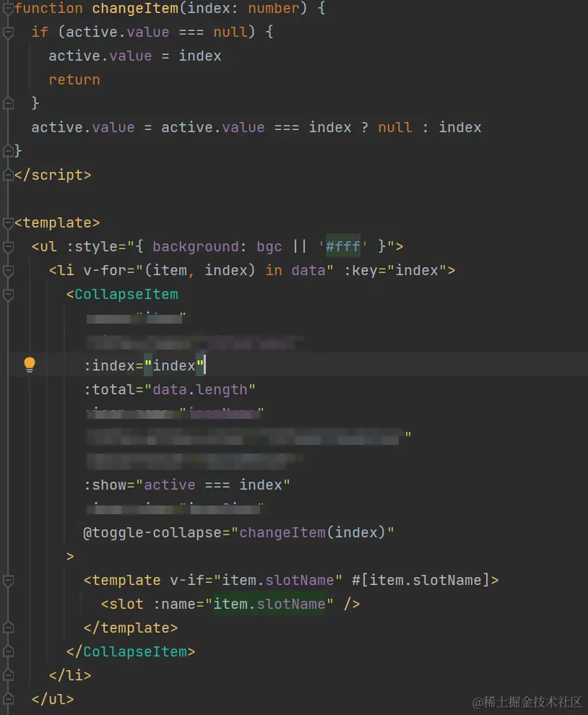Click the <slot :name="item.slotName" /> tag
This screenshot has width=588, height=715.
coord(230,604)
